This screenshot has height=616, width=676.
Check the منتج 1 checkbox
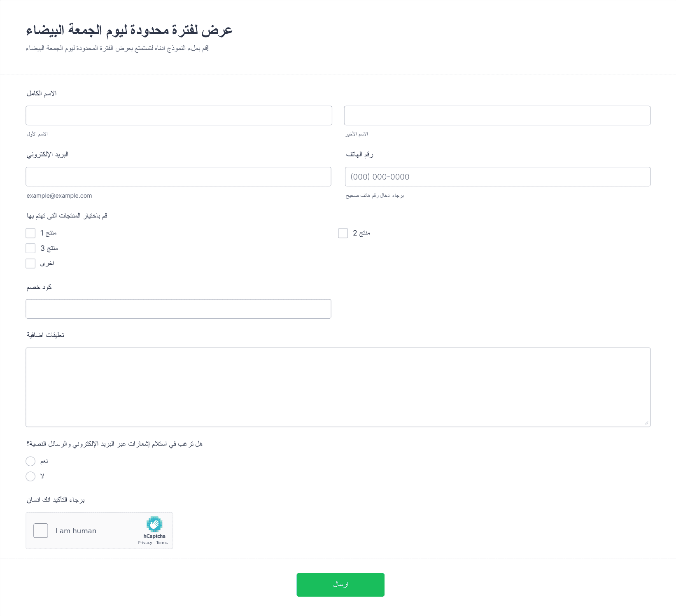tap(30, 233)
